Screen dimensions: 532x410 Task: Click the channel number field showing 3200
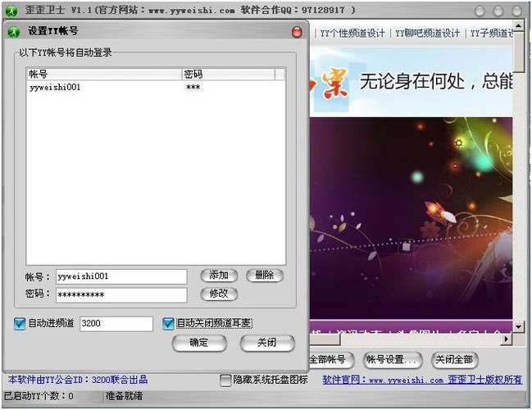[x=116, y=323]
